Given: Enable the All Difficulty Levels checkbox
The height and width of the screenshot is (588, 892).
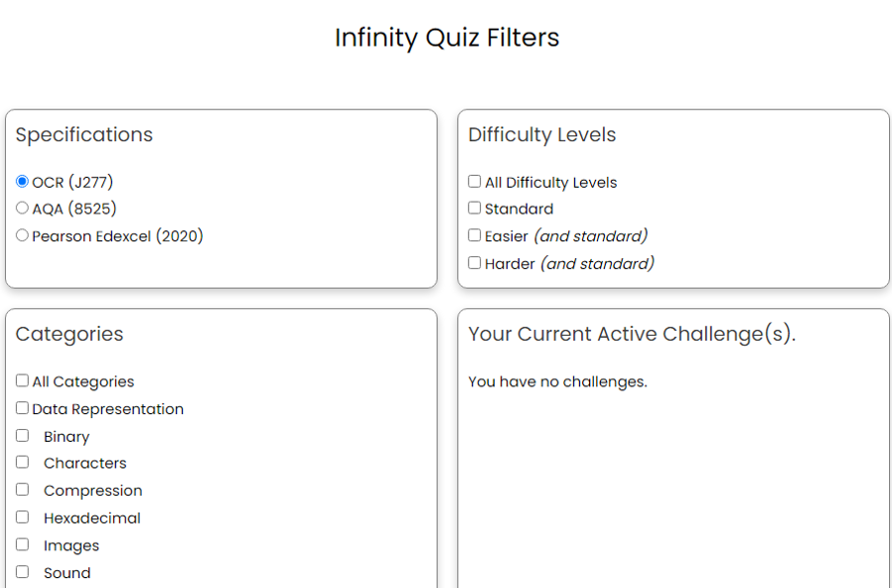Looking at the screenshot, I should tap(474, 181).
